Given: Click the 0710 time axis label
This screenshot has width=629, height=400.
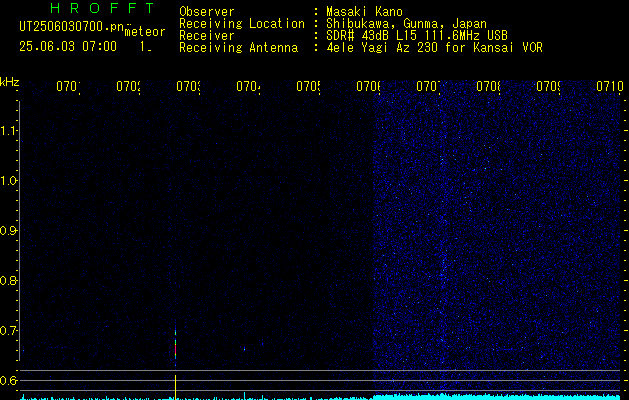Looking at the screenshot, I should pyautogui.click(x=610, y=86).
